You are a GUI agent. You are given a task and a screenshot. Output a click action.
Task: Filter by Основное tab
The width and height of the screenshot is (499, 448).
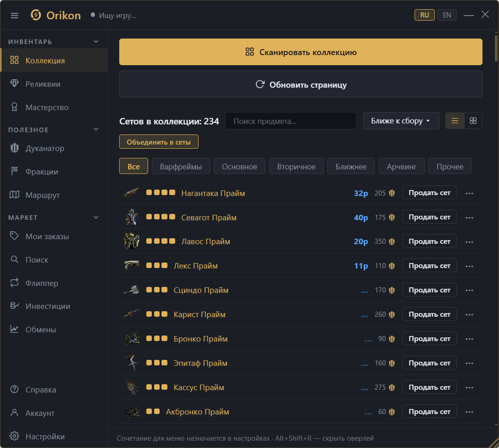click(239, 166)
